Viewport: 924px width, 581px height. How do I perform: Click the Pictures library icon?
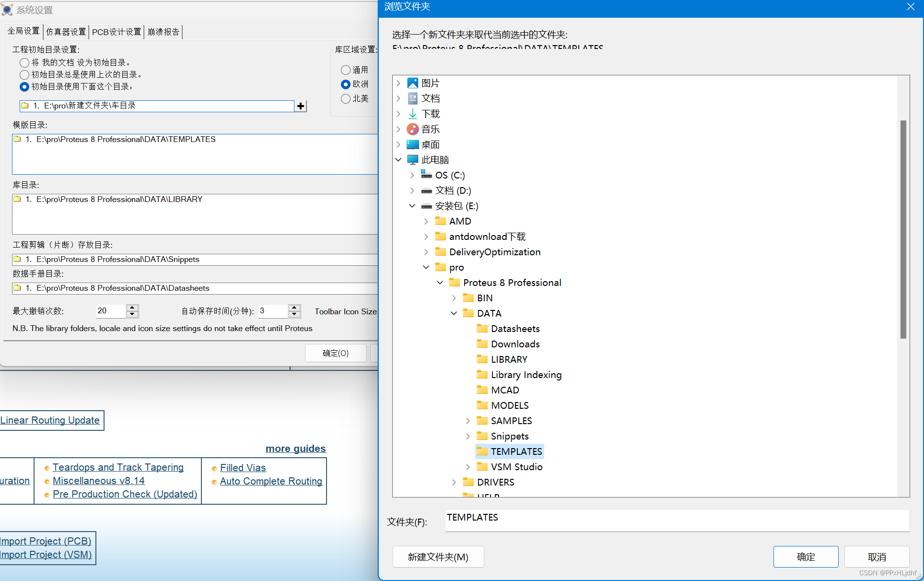point(412,83)
